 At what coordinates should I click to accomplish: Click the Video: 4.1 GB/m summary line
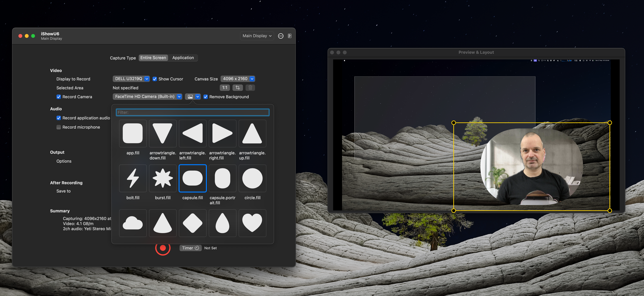[78, 224]
